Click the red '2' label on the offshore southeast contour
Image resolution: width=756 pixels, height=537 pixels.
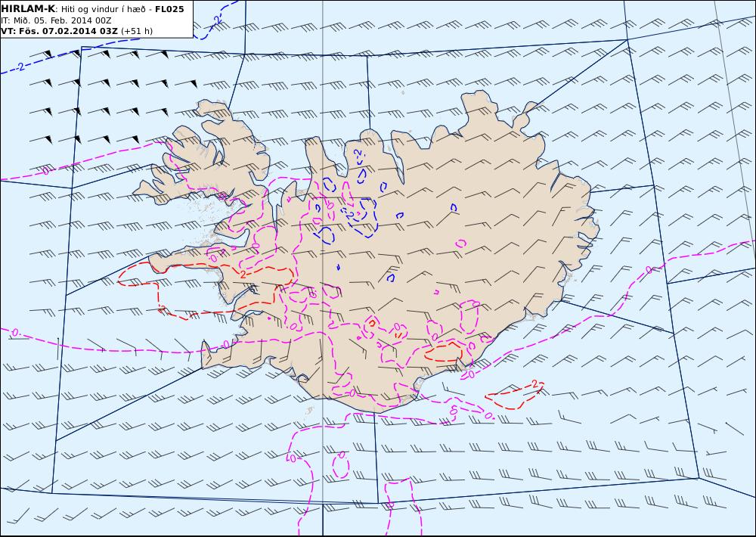click(534, 384)
